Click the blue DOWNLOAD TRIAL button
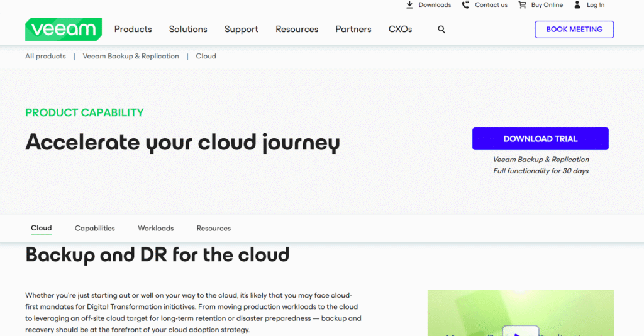Image resolution: width=644 pixels, height=336 pixels. [540, 139]
